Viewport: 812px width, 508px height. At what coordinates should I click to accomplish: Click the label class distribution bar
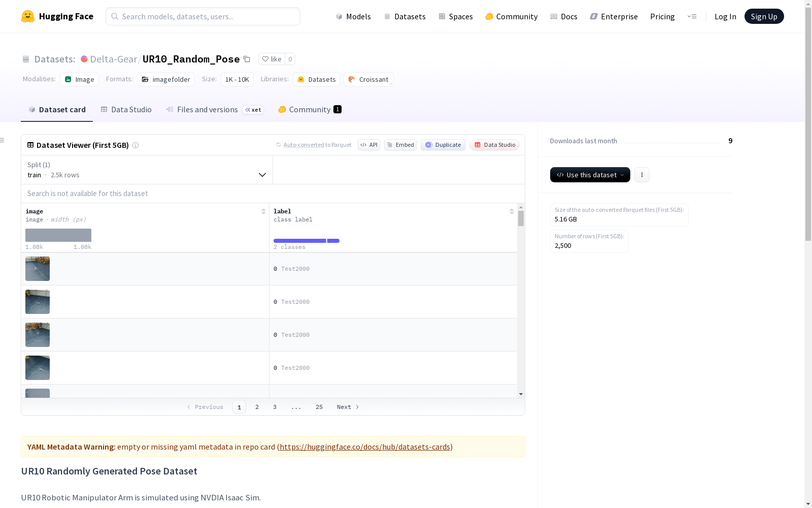tap(307, 241)
